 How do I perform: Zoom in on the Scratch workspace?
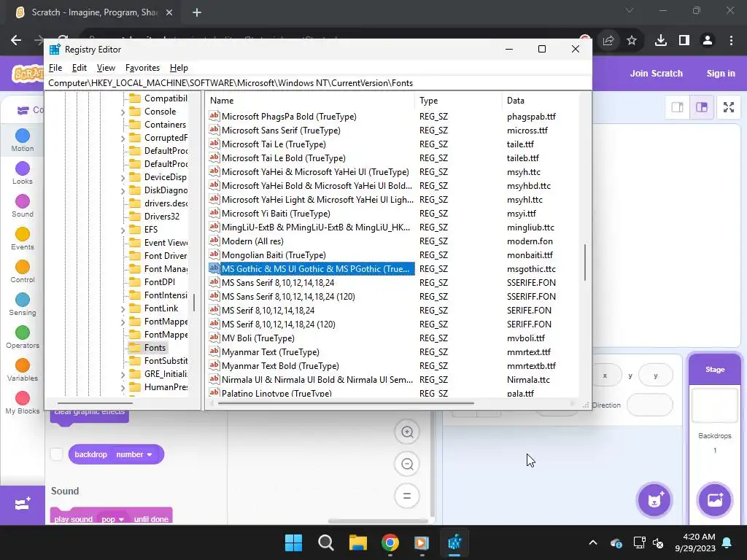[x=407, y=432]
